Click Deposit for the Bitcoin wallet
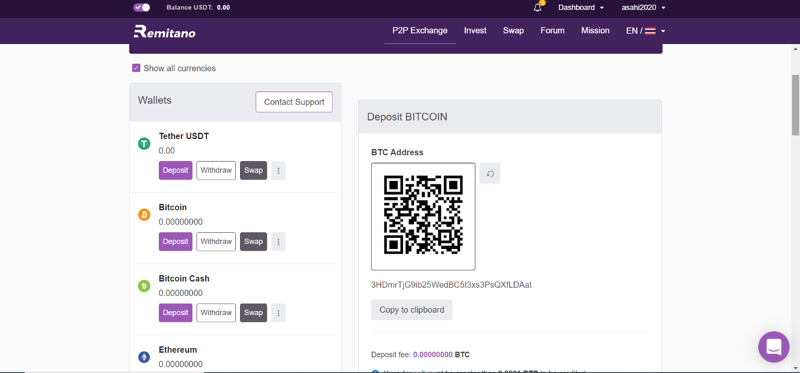This screenshot has width=800, height=373. pyautogui.click(x=176, y=241)
